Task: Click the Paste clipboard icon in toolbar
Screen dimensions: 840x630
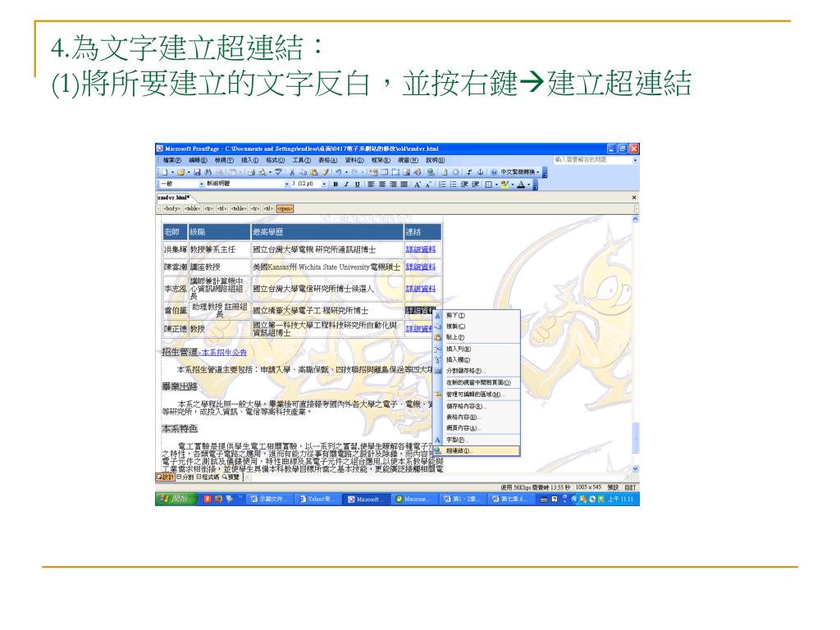Action: 314,172
